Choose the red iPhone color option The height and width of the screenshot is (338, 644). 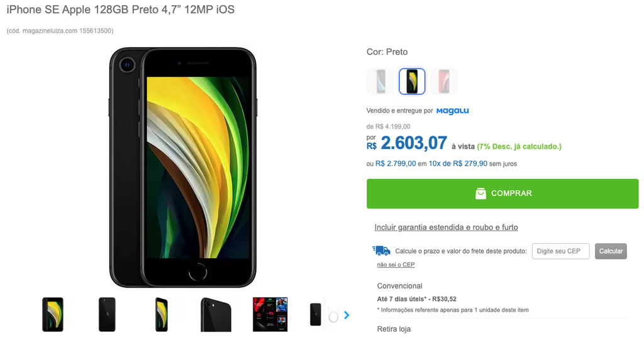tap(444, 81)
